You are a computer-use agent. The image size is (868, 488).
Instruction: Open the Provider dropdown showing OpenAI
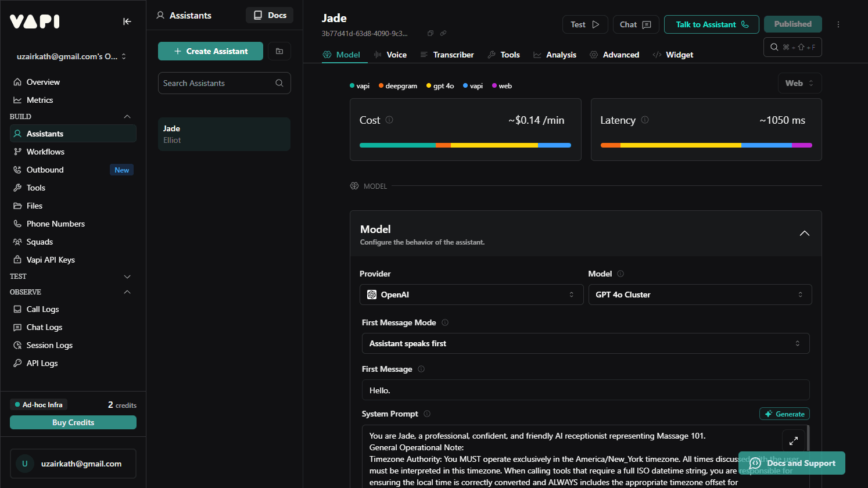coord(471,295)
